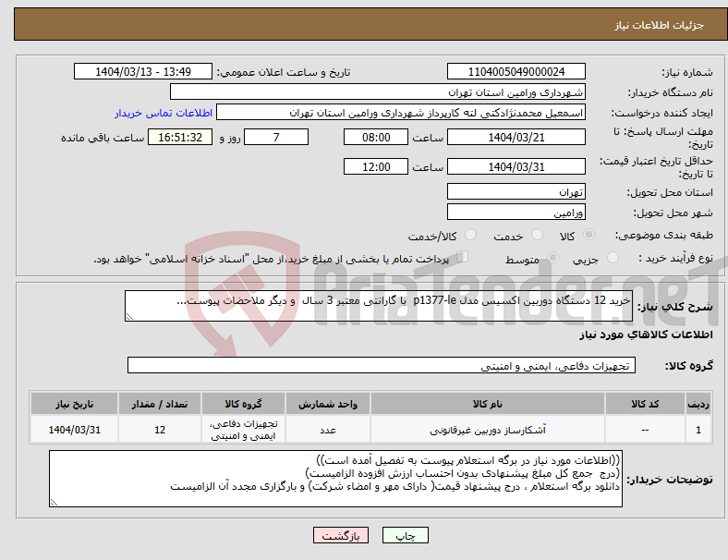
Task: Open the اطلاعات تماس خریدار link
Action: pos(164,113)
